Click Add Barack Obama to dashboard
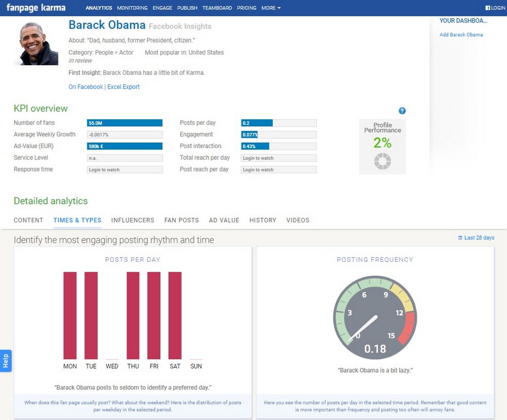The image size is (507, 420). pos(461,34)
